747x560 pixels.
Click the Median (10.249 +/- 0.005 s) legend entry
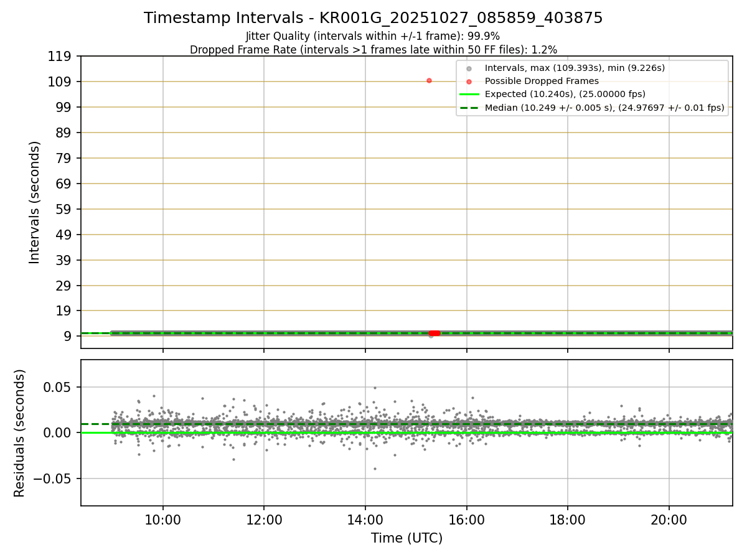(604, 108)
